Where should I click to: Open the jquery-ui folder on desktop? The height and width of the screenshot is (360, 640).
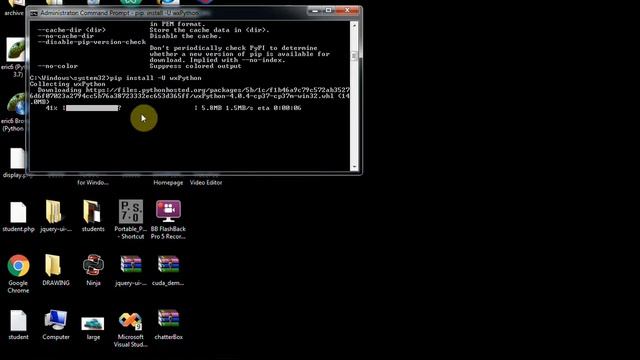click(x=54, y=212)
